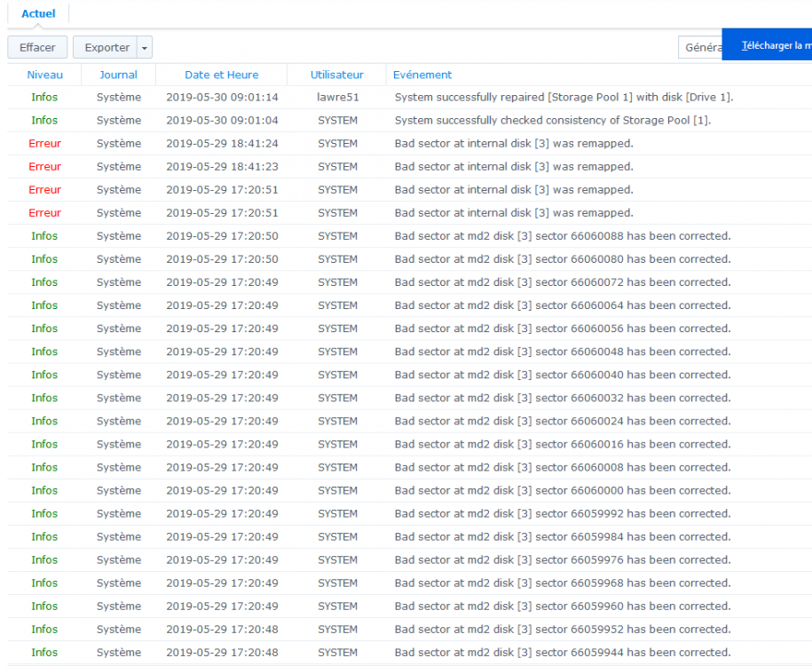This screenshot has height=666, width=812.
Task: Sort by the Journal column header
Action: (x=119, y=75)
